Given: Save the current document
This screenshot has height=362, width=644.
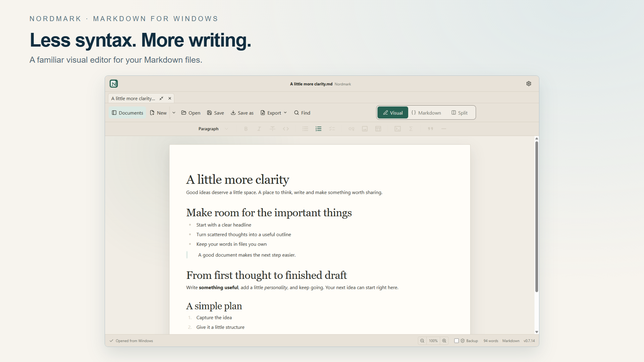Looking at the screenshot, I should [x=215, y=113].
